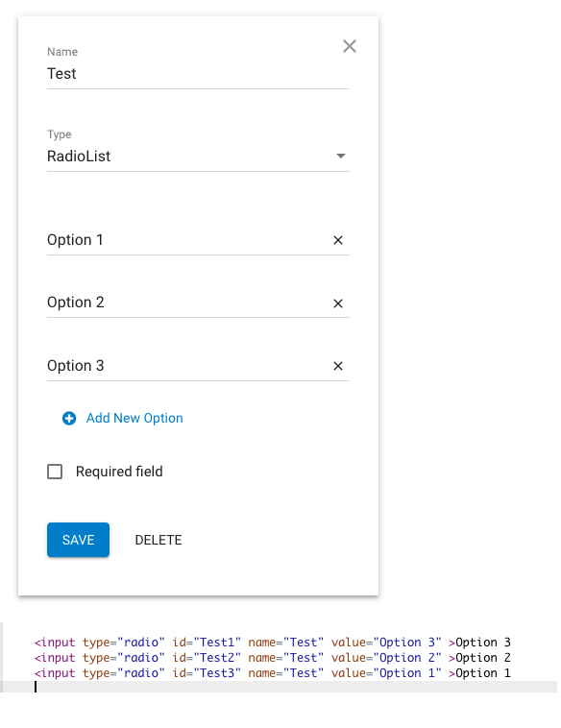Click the Add New Option link
This screenshot has width=561, height=728.
(134, 418)
